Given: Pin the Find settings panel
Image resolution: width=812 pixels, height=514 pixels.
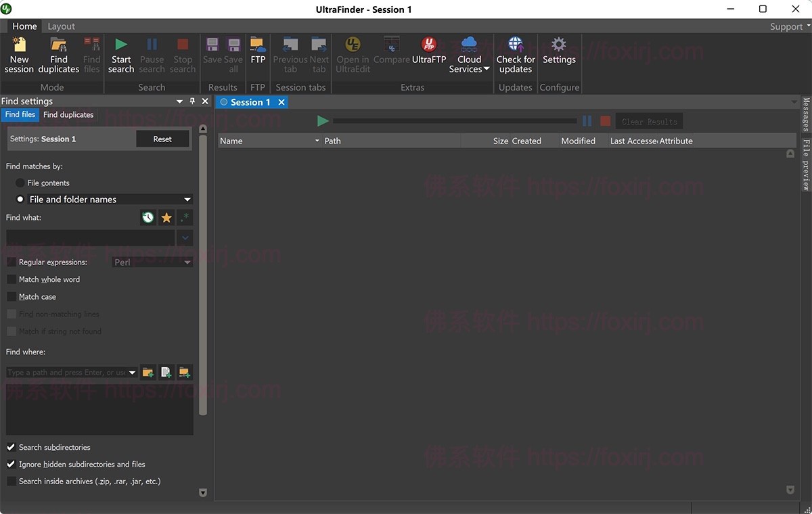Looking at the screenshot, I should point(193,101).
